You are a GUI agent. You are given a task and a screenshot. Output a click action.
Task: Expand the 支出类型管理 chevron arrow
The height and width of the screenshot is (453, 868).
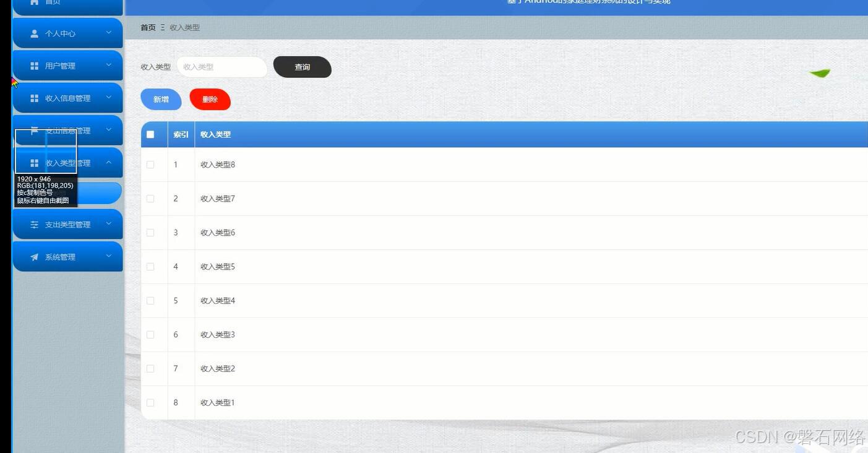pos(109,223)
